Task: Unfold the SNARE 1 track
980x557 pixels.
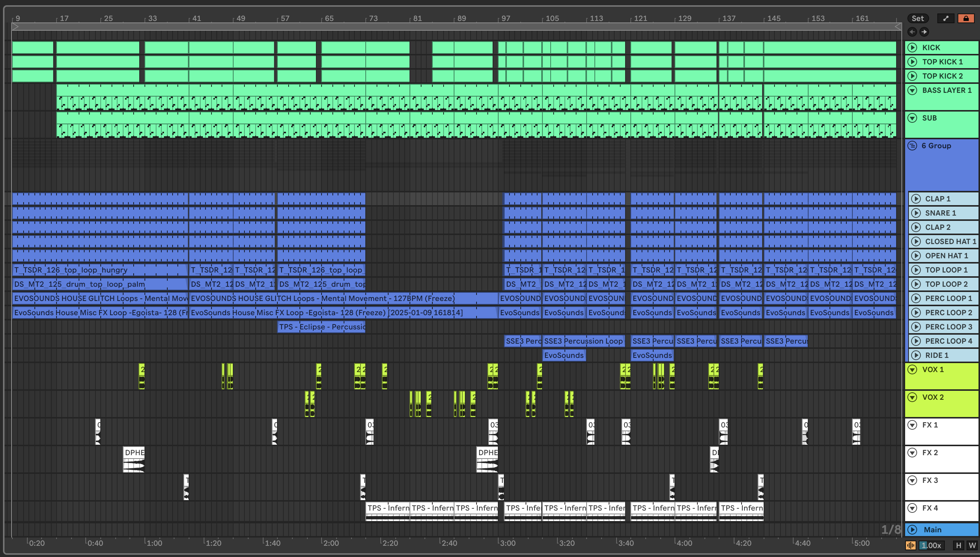Action: (x=915, y=213)
